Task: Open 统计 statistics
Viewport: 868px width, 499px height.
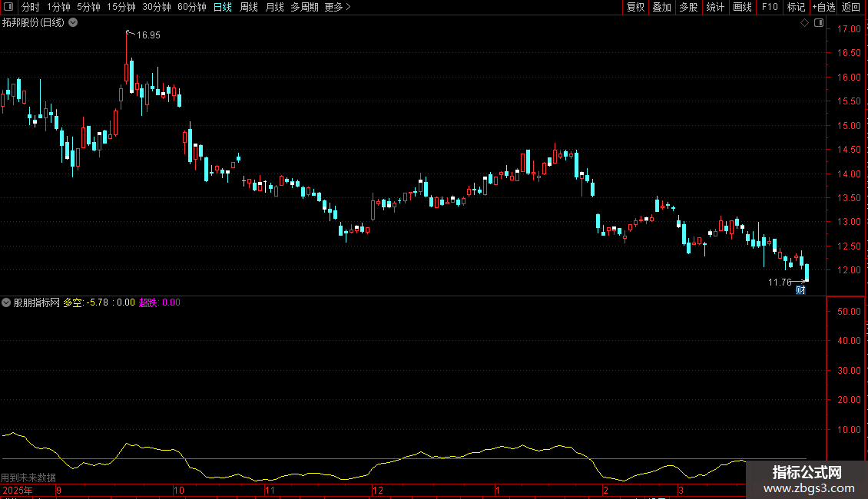Action: click(715, 7)
